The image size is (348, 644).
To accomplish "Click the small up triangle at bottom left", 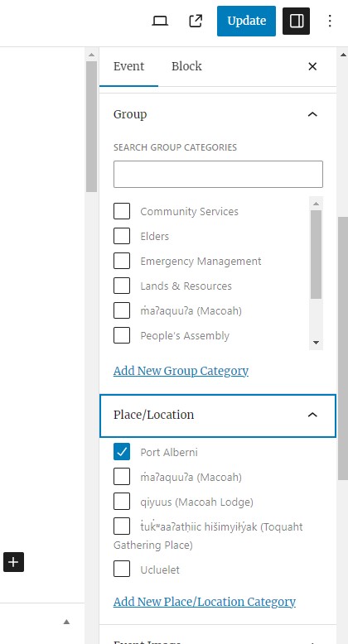I will (66, 622).
